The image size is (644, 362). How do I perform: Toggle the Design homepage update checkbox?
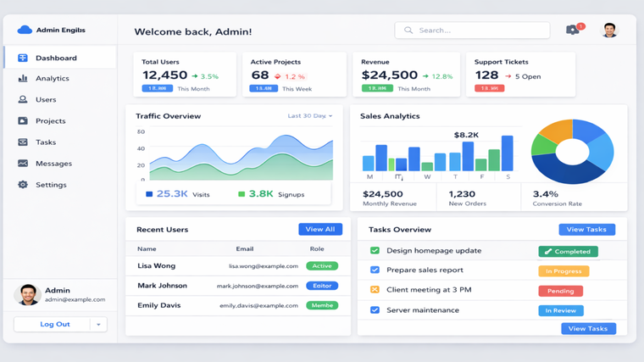point(375,251)
